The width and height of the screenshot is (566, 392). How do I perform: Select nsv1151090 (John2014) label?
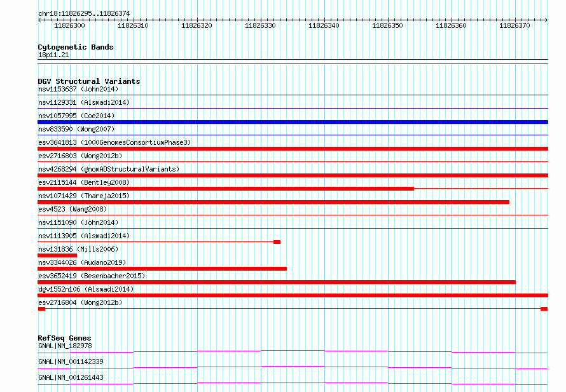click(x=78, y=222)
